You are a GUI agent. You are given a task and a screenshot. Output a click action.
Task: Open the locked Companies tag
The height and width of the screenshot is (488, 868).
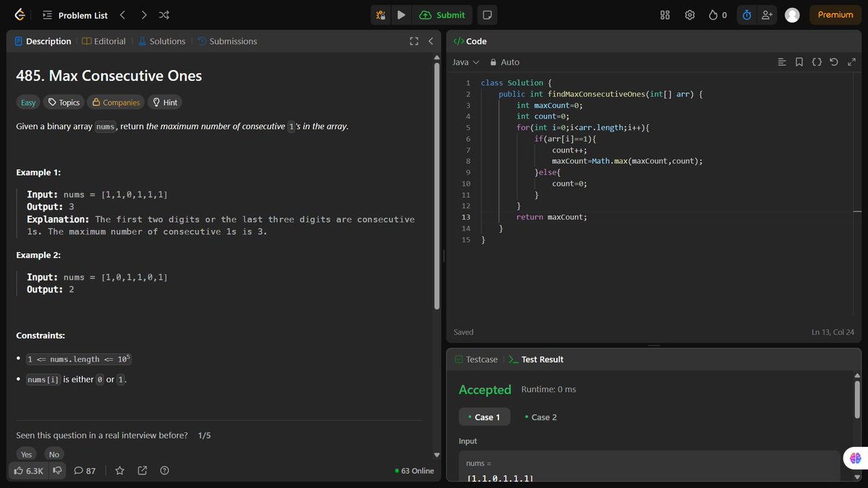click(116, 103)
